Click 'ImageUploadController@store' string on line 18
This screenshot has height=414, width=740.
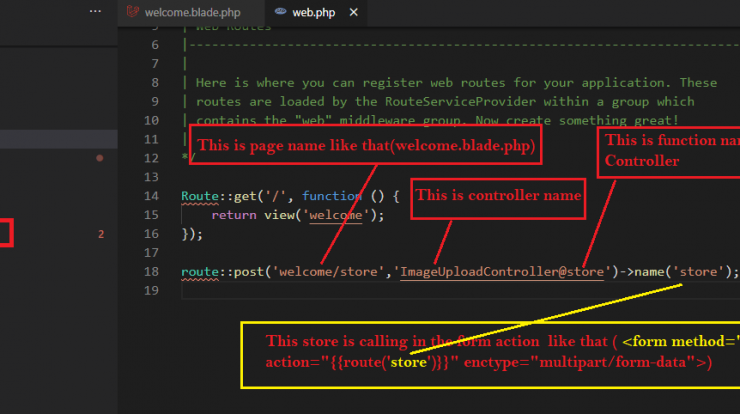[502, 271]
